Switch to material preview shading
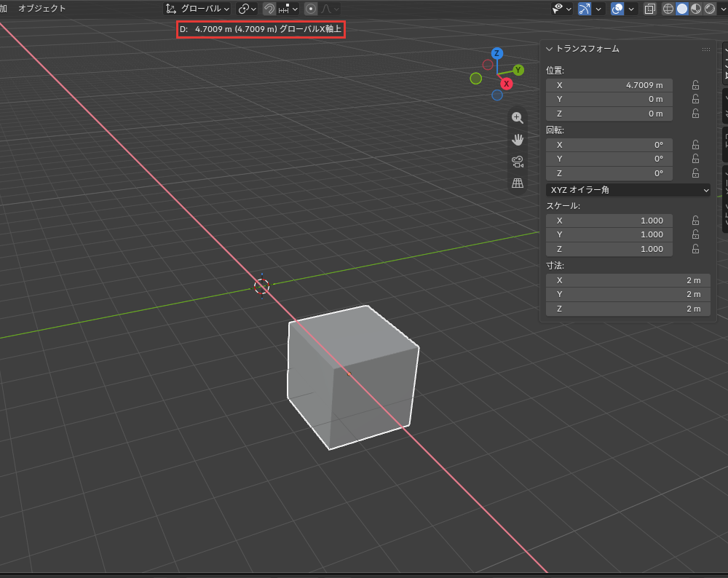728x578 pixels. click(696, 9)
